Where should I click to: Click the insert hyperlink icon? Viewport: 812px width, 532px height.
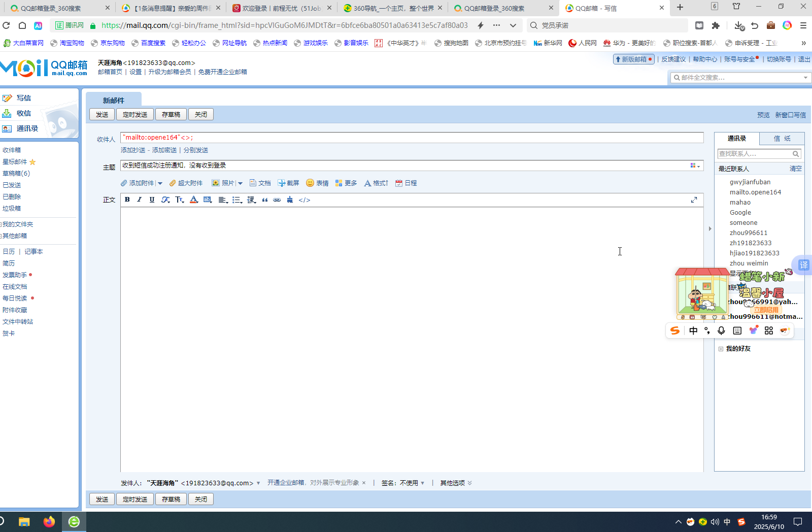pos(277,200)
